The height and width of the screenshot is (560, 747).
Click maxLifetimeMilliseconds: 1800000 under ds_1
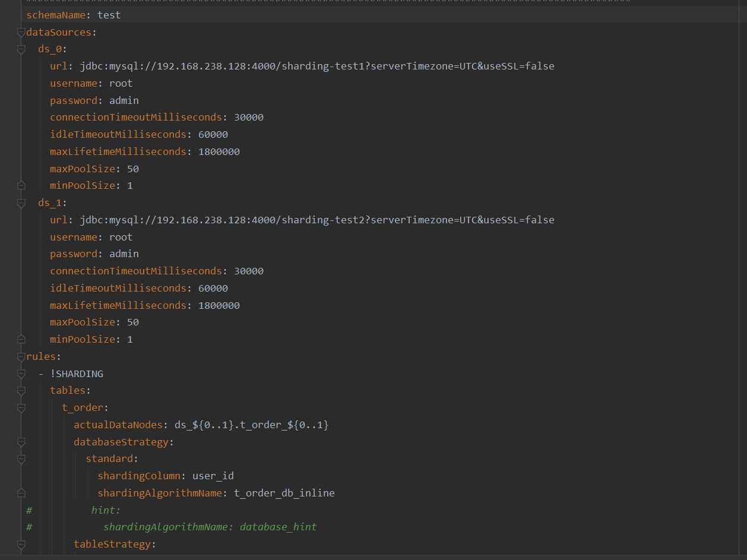[145, 305]
